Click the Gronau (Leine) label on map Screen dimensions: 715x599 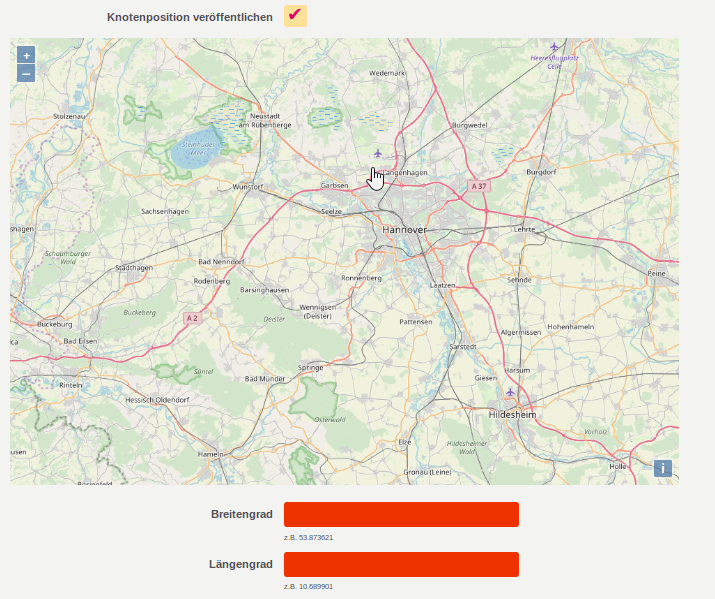click(427, 472)
